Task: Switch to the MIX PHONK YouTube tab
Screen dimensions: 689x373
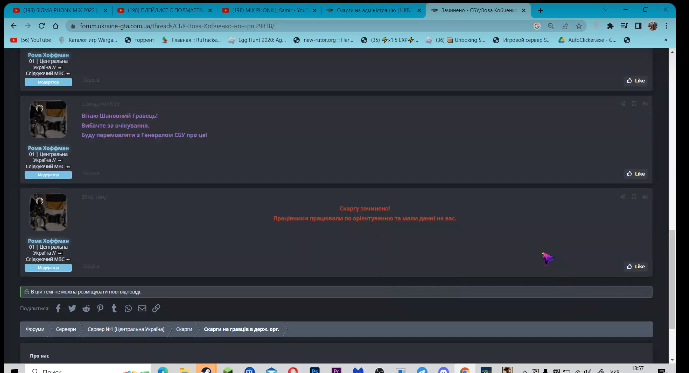Action: tap(265, 10)
